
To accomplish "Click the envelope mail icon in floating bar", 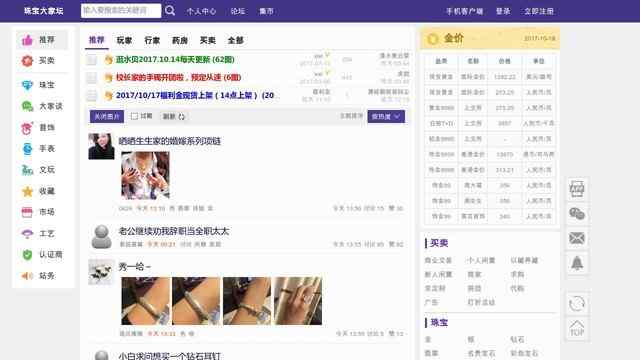I will tap(577, 238).
